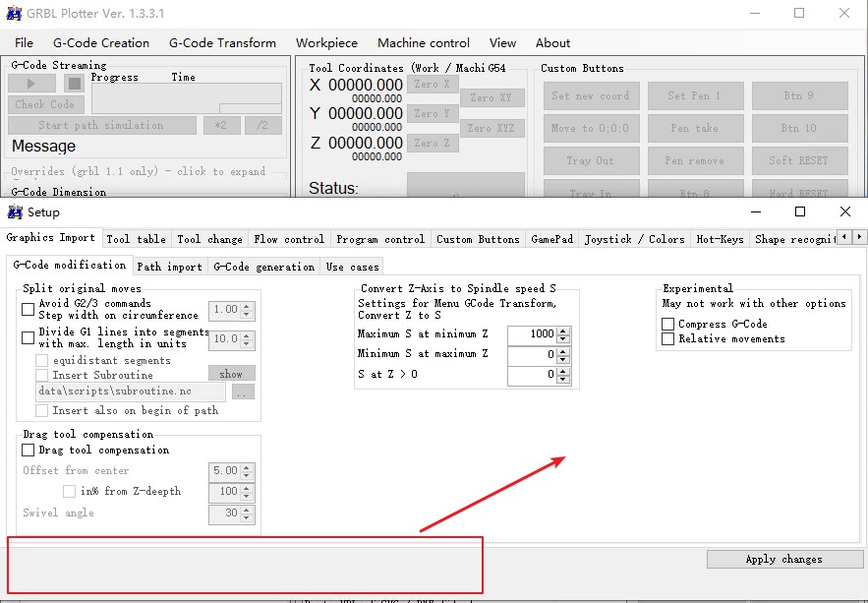Click the Apply changes button

pyautogui.click(x=783, y=559)
